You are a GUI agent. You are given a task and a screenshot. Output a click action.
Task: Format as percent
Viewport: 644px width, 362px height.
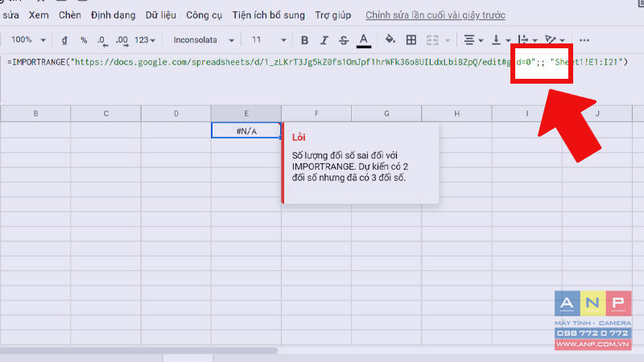(x=84, y=40)
